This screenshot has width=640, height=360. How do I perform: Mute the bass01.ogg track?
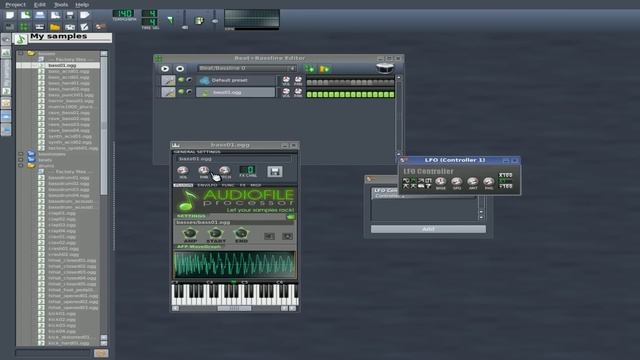pyautogui.click(x=181, y=92)
